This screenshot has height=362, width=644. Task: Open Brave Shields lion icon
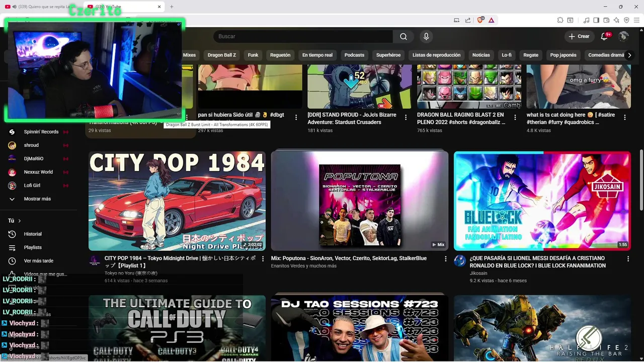click(480, 20)
